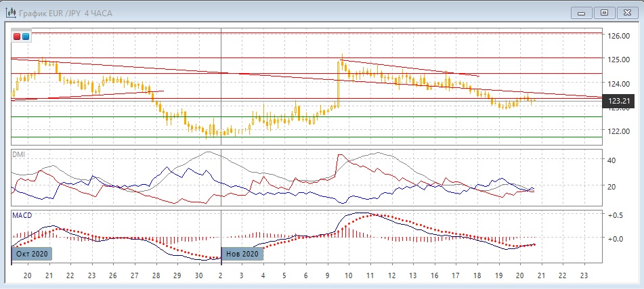Click the current price label 123.21
This screenshot has width=644, height=289.
pyautogui.click(x=619, y=102)
